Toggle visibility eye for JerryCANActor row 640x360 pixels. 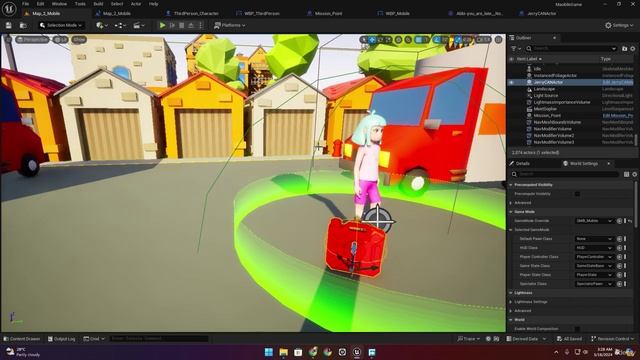pyautogui.click(x=511, y=82)
